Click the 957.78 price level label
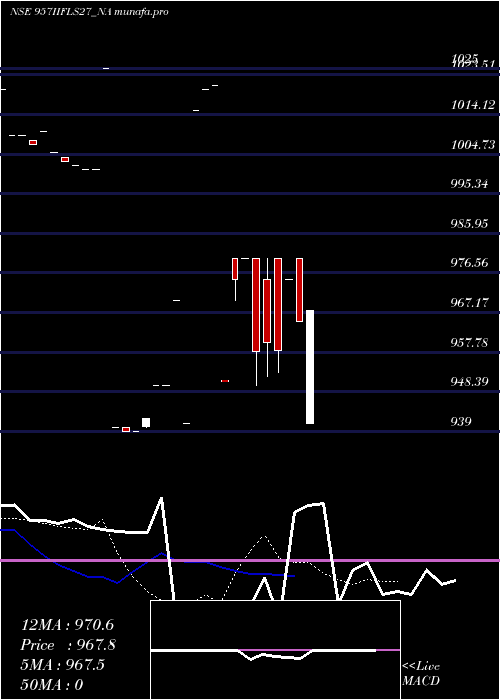This screenshot has height=700, width=500. point(469,342)
